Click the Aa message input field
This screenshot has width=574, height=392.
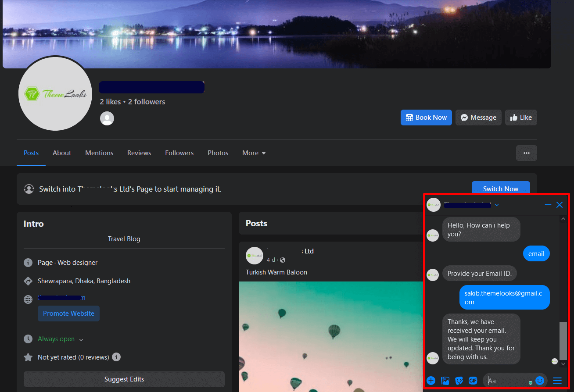pos(507,381)
